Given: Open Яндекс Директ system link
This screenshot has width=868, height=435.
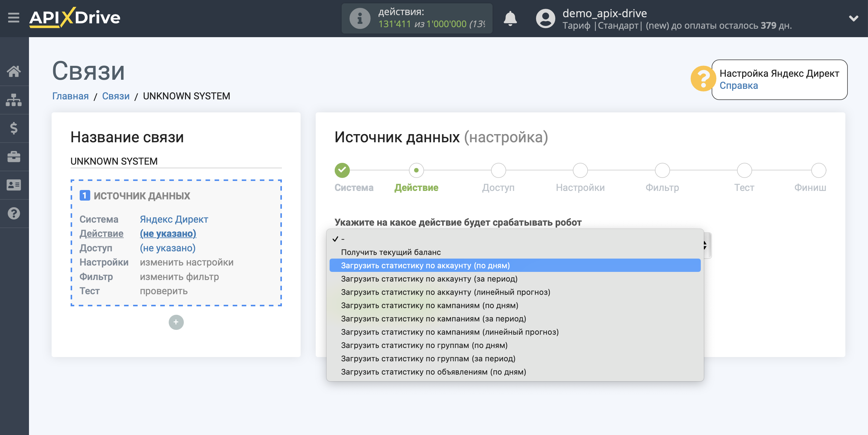Looking at the screenshot, I should (174, 219).
